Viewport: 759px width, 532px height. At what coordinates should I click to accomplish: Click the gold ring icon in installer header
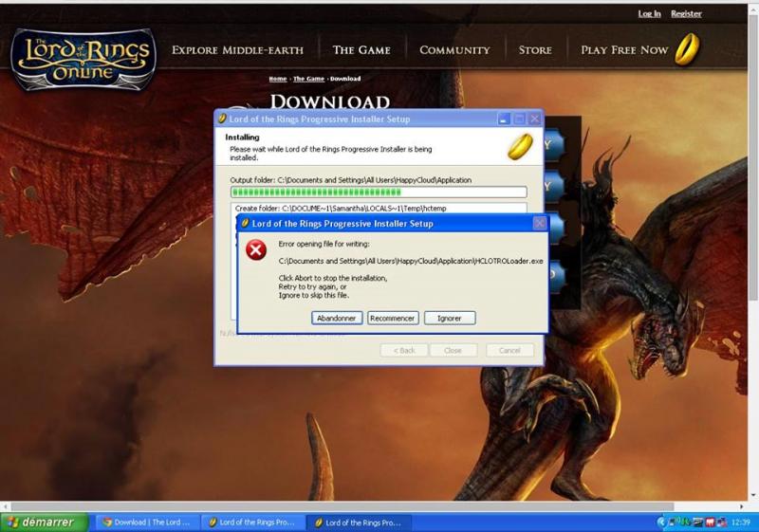pyautogui.click(x=520, y=147)
